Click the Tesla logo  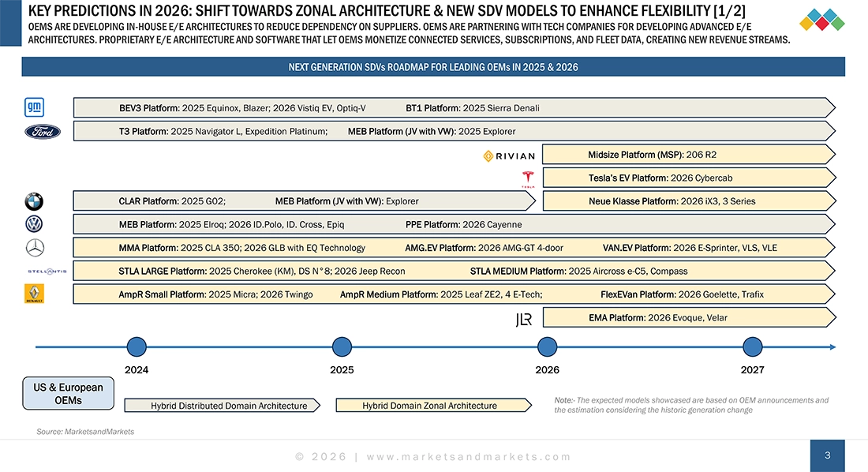pyautogui.click(x=529, y=177)
